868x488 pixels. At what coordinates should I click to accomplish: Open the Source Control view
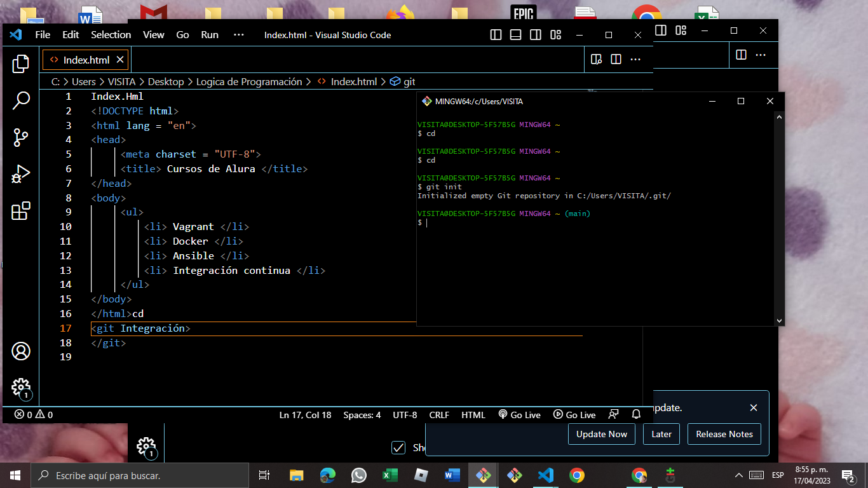tap(21, 137)
